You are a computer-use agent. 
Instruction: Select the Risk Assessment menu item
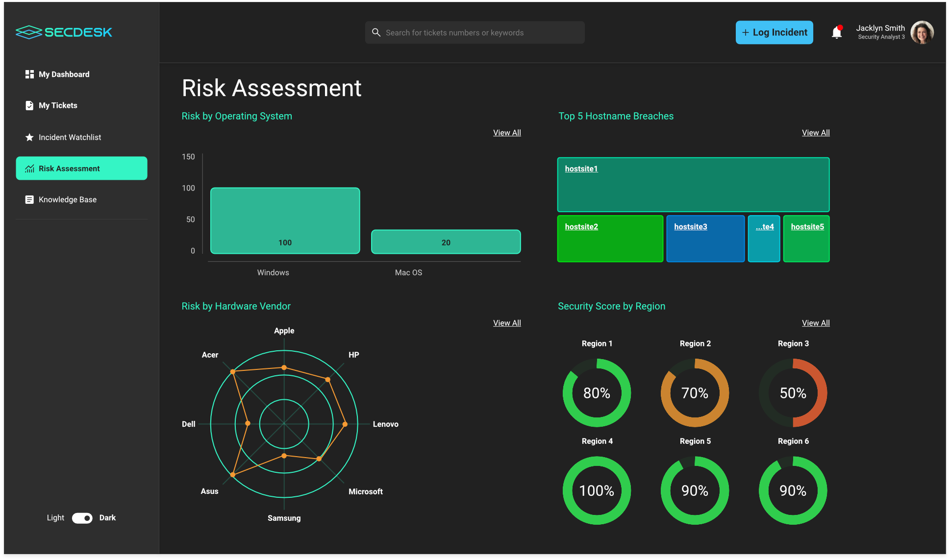click(x=81, y=168)
